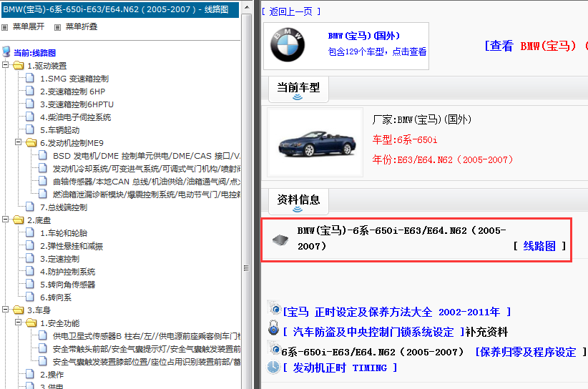Viewport: 588px width, 389px height.
Task: Click the 年份:E63/E64.N62 (2005-2007) text
Action: 443,160
